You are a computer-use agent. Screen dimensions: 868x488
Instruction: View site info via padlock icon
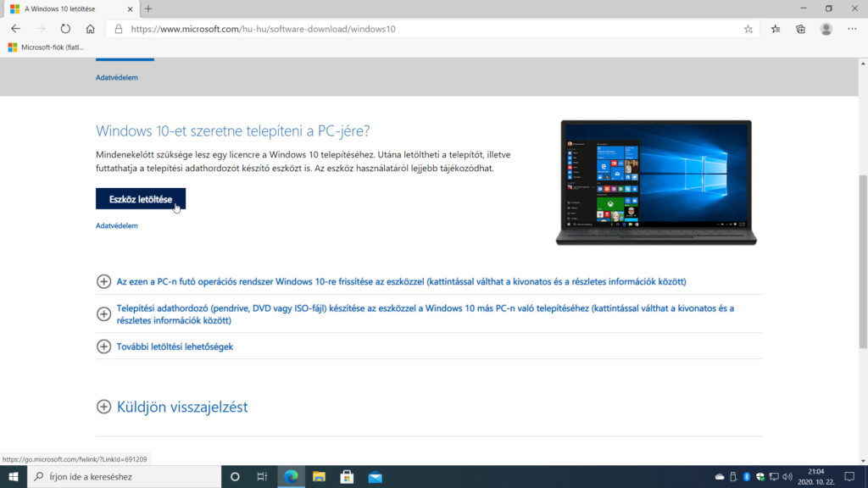[x=119, y=29]
